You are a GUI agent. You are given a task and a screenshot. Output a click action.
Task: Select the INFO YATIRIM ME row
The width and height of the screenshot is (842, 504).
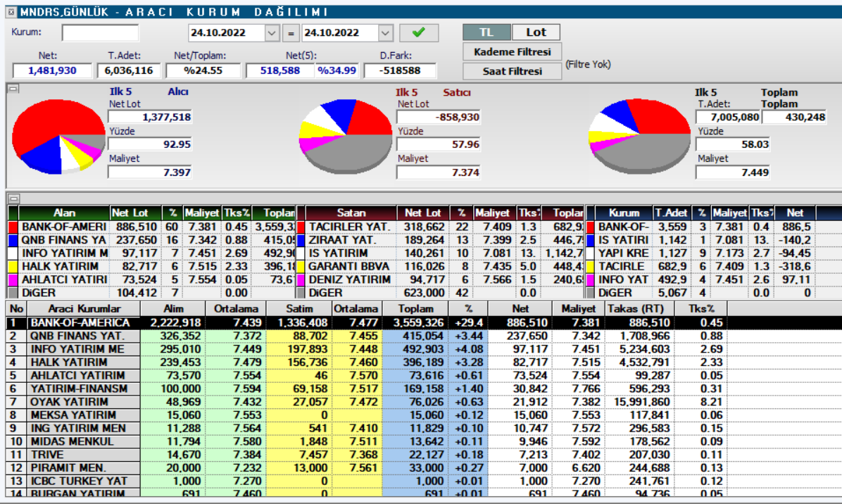424,349
